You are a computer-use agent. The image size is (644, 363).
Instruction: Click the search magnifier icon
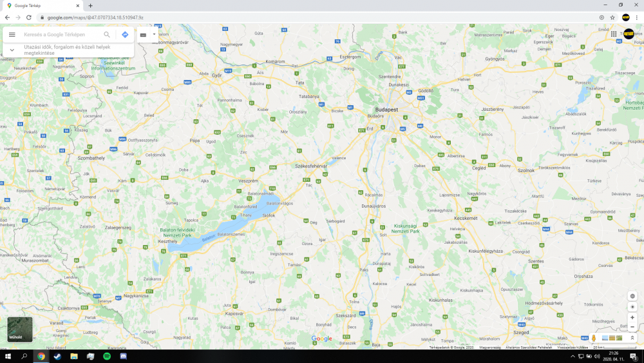(107, 35)
